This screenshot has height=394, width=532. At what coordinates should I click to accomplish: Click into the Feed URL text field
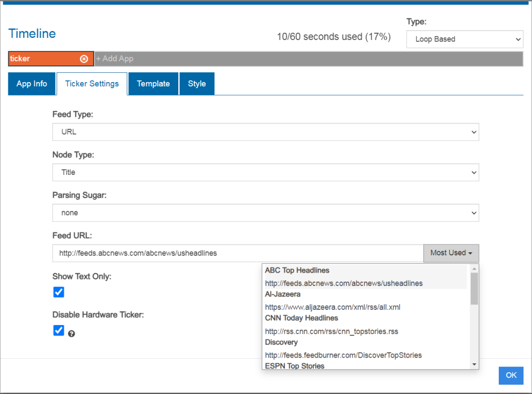point(238,253)
